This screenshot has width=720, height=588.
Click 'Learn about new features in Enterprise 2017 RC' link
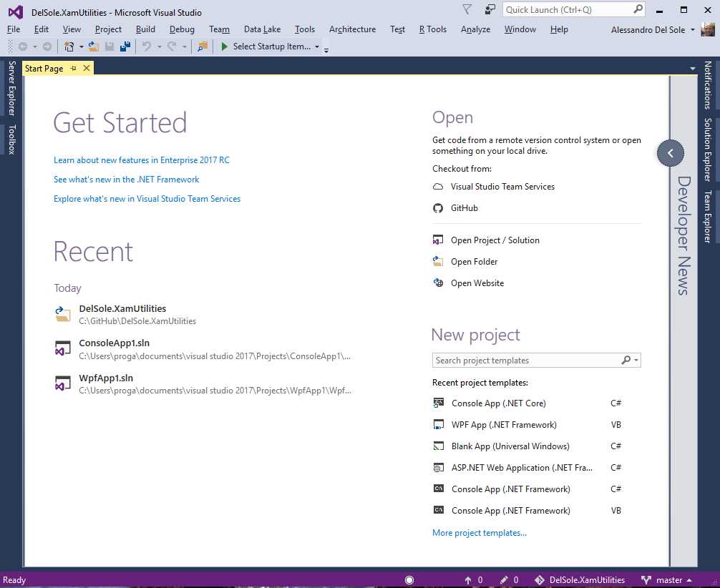pyautogui.click(x=142, y=160)
